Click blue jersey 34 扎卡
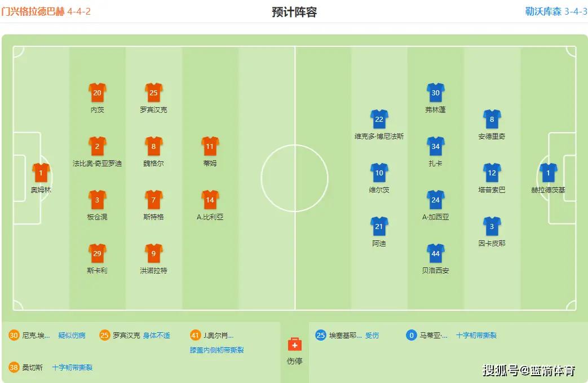The height and width of the screenshot is (383, 588). pyautogui.click(x=435, y=146)
